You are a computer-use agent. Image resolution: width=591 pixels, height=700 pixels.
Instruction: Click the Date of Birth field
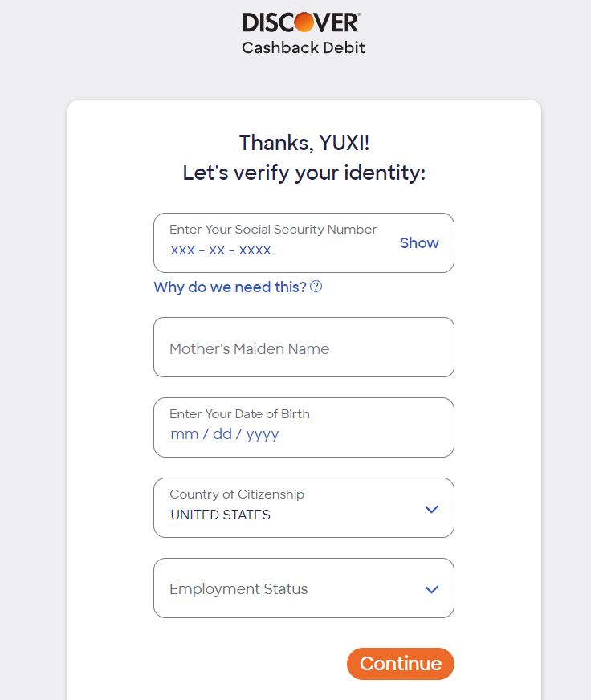304,428
